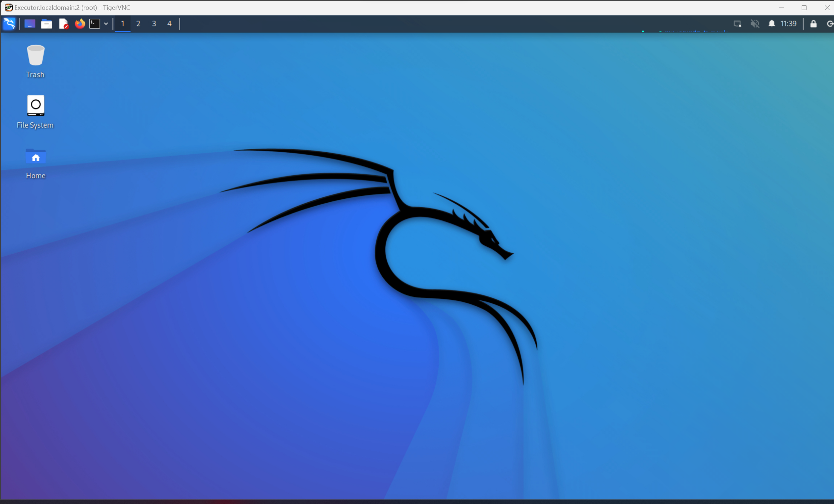The width and height of the screenshot is (834, 504).
Task: Lock the screen with padlock icon
Action: point(813,24)
